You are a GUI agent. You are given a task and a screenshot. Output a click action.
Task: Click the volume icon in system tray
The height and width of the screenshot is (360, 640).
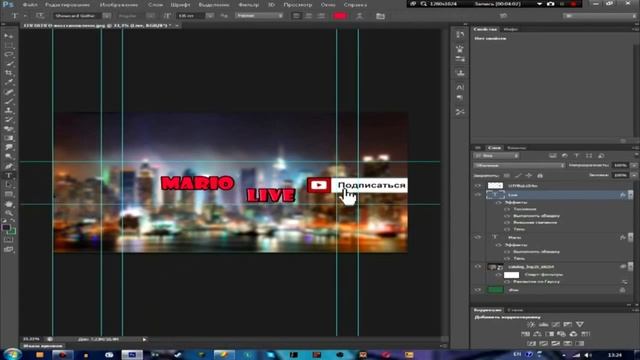[588, 355]
